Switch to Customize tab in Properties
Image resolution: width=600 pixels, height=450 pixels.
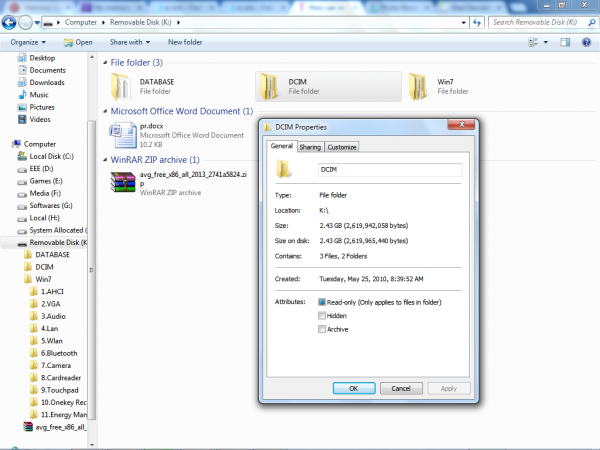342,147
